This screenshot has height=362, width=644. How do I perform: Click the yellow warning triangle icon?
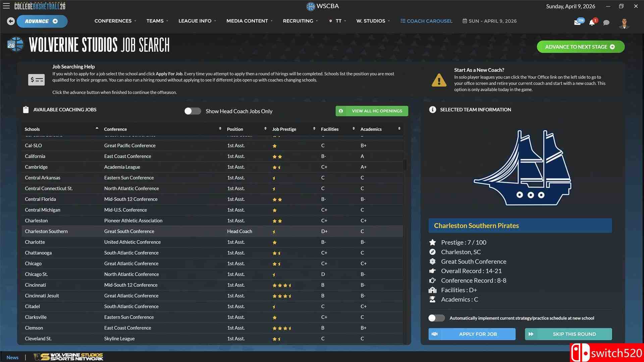coord(439,80)
